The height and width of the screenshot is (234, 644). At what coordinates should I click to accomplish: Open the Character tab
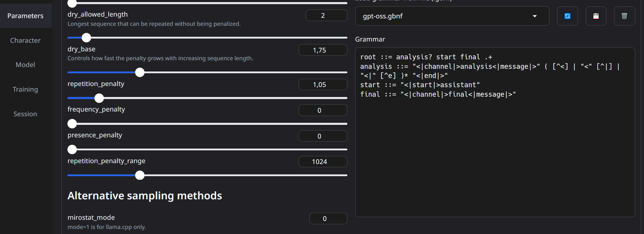tap(26, 40)
